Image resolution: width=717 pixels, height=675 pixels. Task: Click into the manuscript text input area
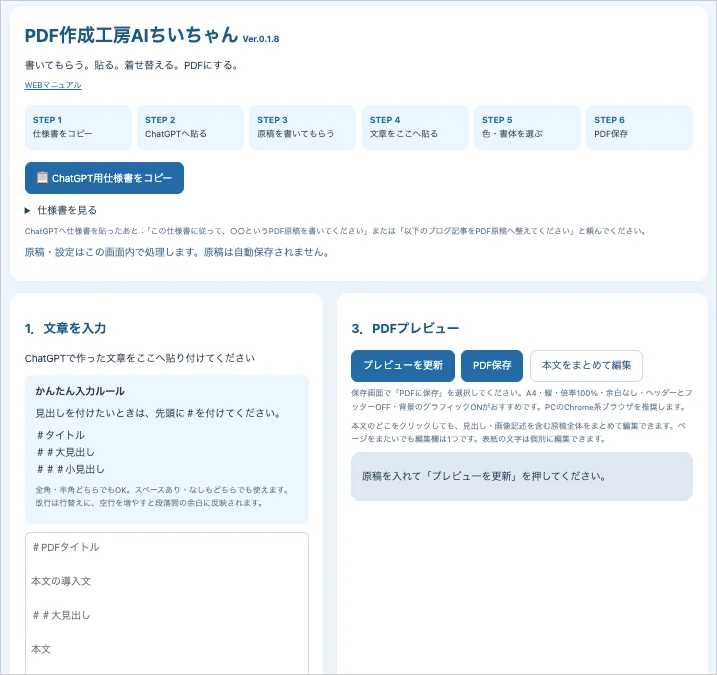(167, 603)
